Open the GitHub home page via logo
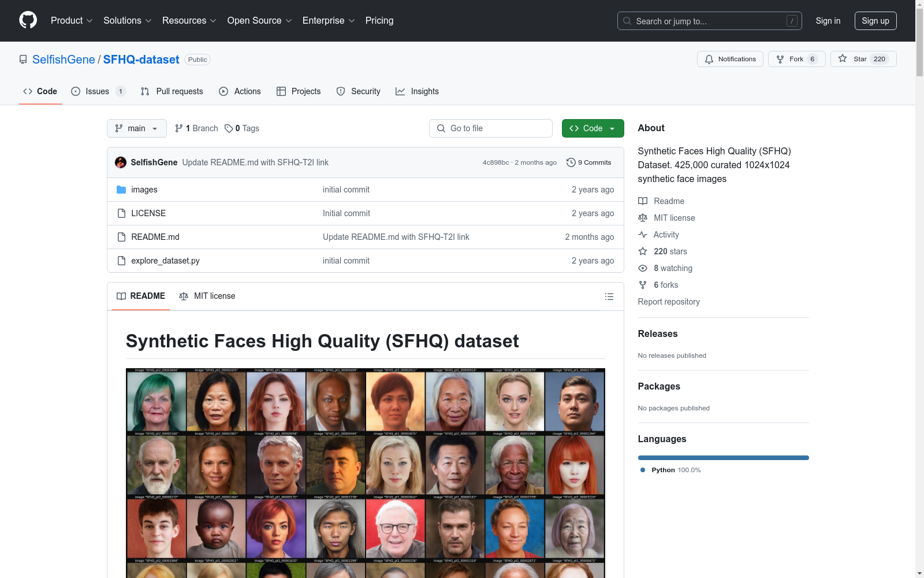Viewport: 924px width, 578px height. tap(28, 20)
